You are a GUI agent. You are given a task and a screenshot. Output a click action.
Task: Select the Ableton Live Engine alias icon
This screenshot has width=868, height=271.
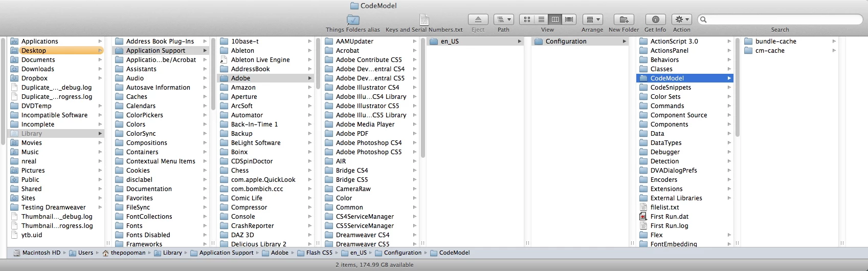pos(224,60)
